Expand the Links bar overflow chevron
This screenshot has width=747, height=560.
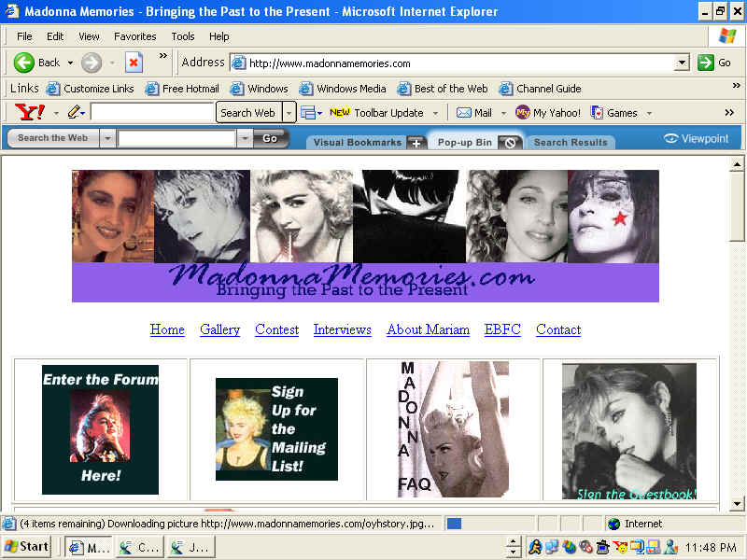coord(736,85)
